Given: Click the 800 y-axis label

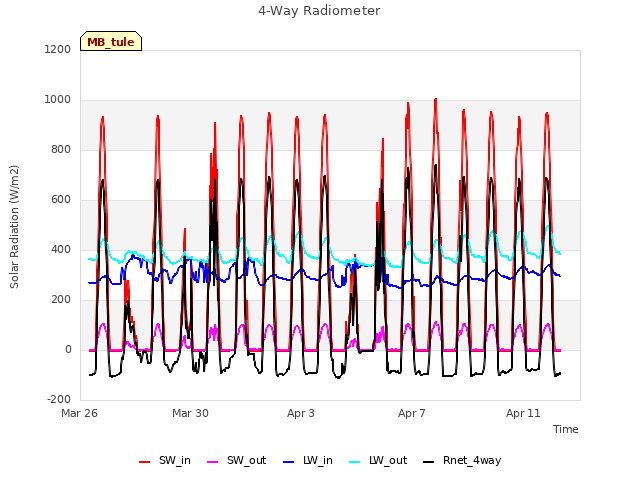Looking at the screenshot, I should (61, 150).
